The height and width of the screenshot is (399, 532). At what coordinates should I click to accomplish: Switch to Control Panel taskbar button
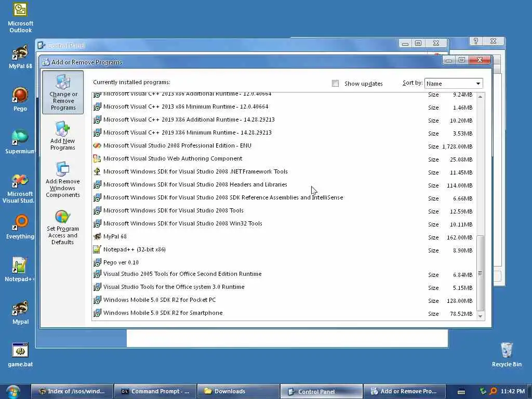[x=322, y=391]
